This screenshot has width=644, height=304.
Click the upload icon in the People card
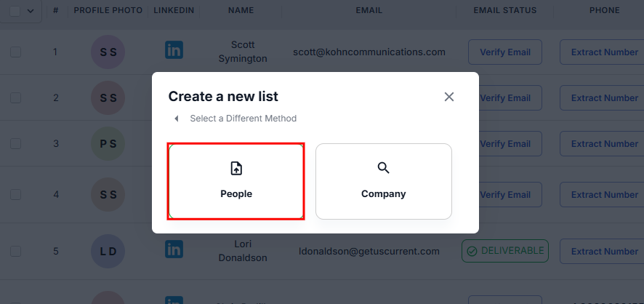pyautogui.click(x=236, y=169)
